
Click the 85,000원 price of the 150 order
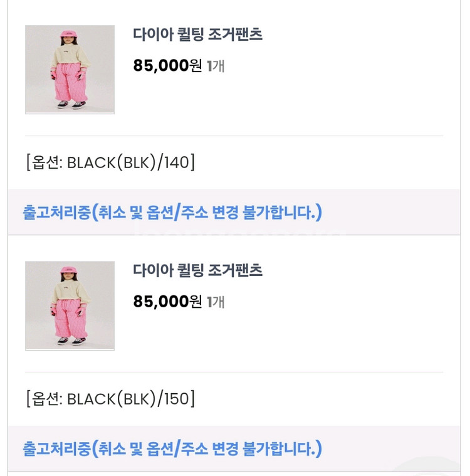[168, 302]
